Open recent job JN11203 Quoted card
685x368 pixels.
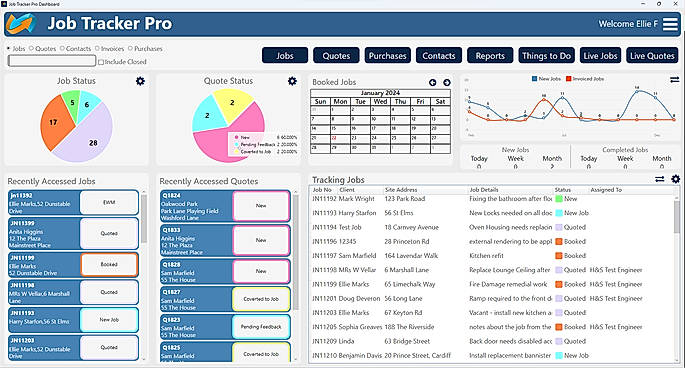click(73, 347)
